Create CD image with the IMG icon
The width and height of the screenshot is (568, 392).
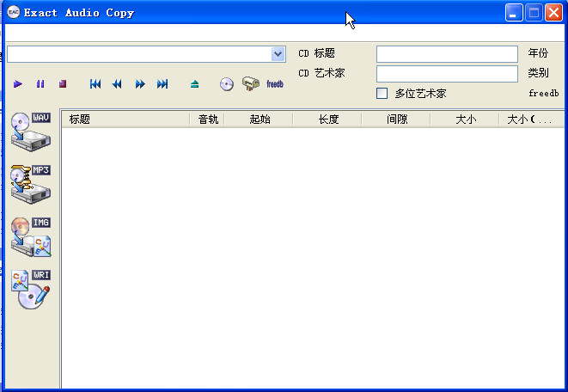click(31, 237)
